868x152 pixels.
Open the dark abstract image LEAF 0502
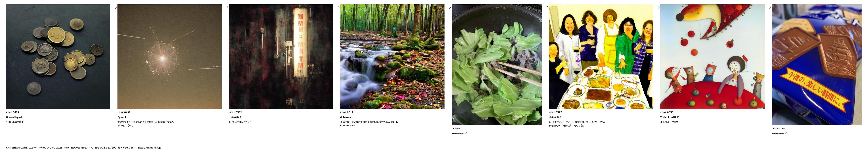281,56
